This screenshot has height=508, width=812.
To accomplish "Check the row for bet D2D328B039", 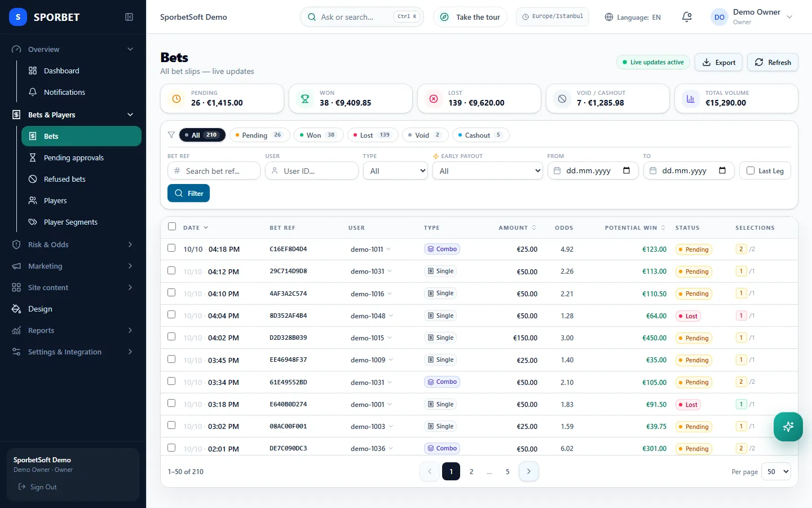I will coord(171,336).
